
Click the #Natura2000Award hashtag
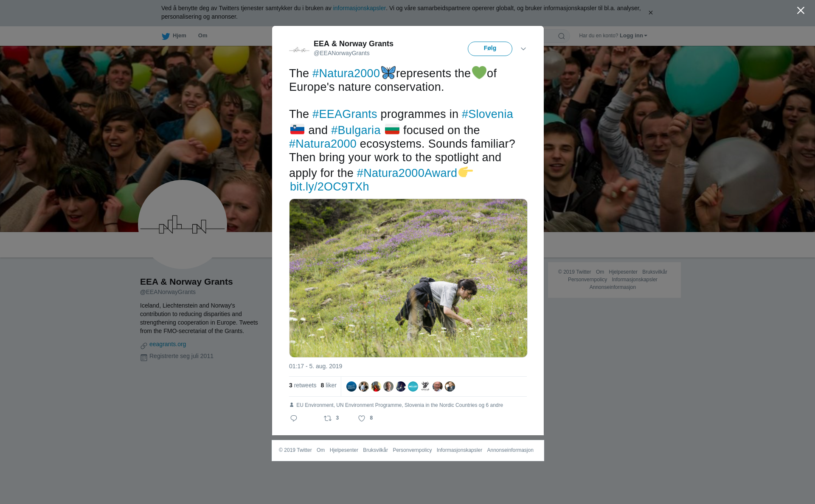[407, 173]
